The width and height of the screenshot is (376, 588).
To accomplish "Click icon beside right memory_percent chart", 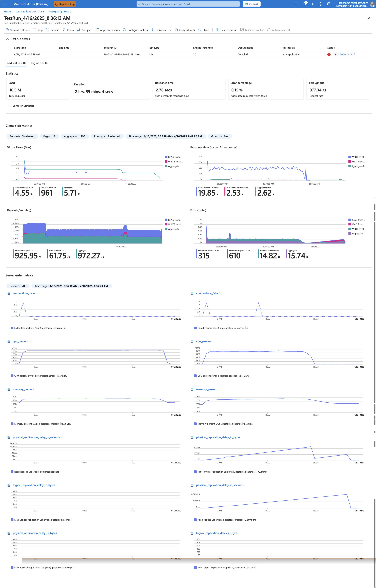I will click(x=192, y=390).
